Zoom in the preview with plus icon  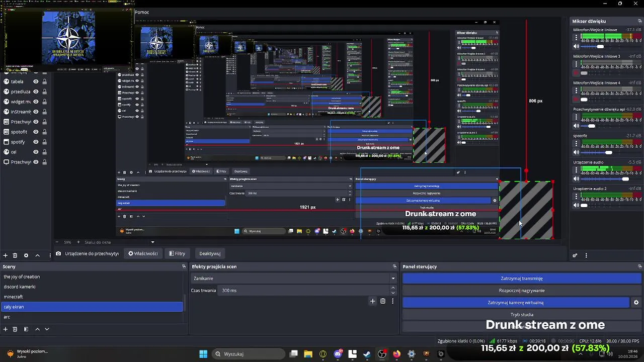coord(78,242)
